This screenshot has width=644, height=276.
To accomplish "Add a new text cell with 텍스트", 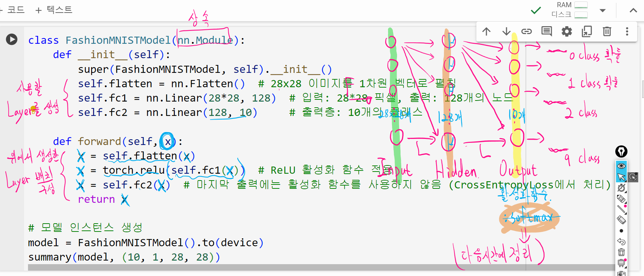I will coord(54,10).
